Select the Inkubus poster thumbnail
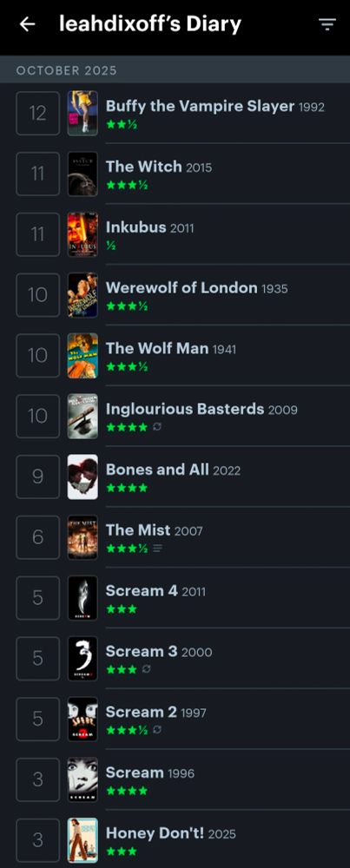The width and height of the screenshot is (350, 868). coord(83,234)
